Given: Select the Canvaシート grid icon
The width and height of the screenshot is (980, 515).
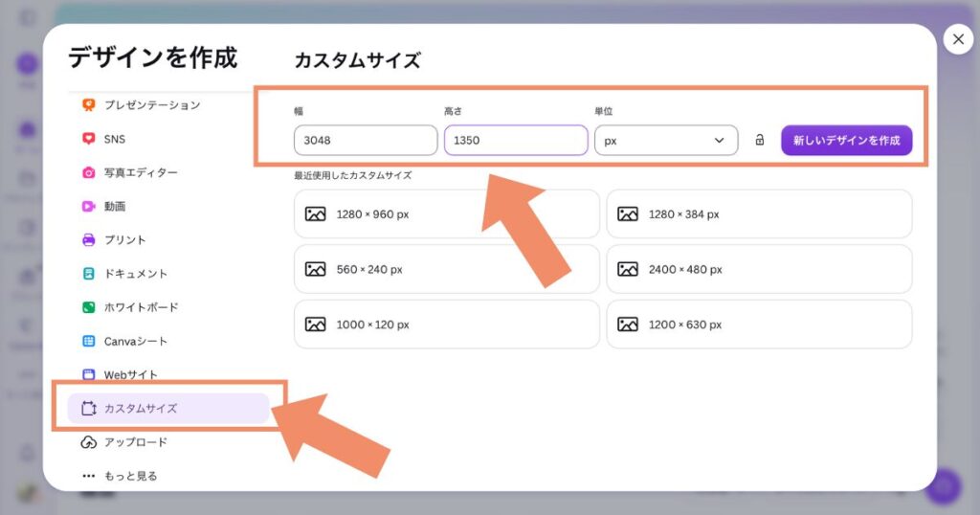Looking at the screenshot, I should point(89,341).
